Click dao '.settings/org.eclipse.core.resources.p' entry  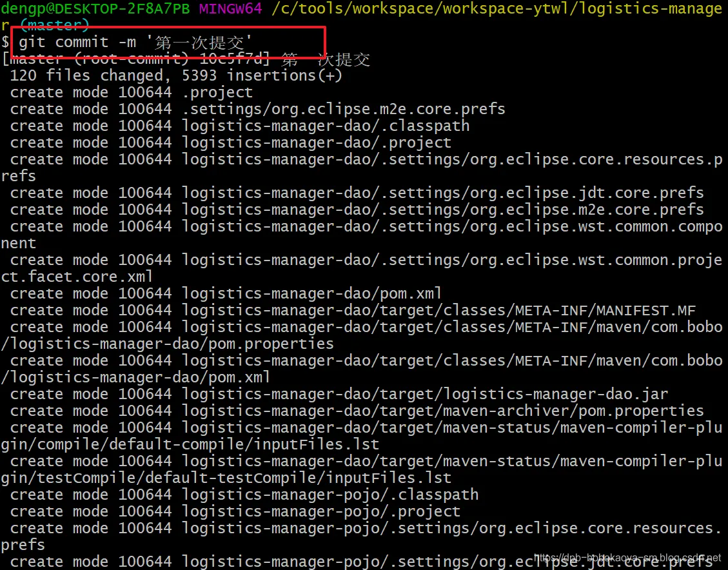point(452,159)
